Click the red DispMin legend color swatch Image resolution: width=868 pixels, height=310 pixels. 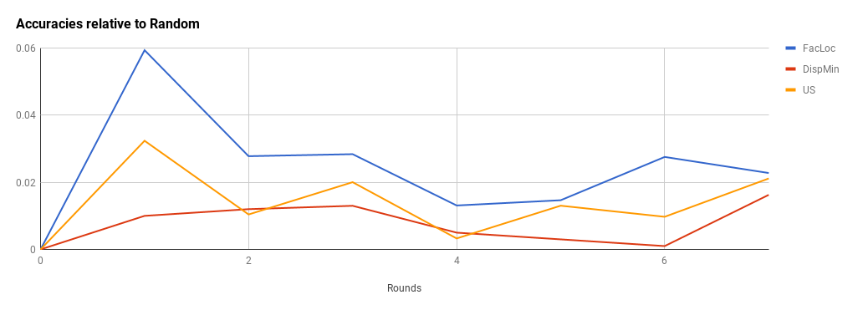[x=790, y=69]
